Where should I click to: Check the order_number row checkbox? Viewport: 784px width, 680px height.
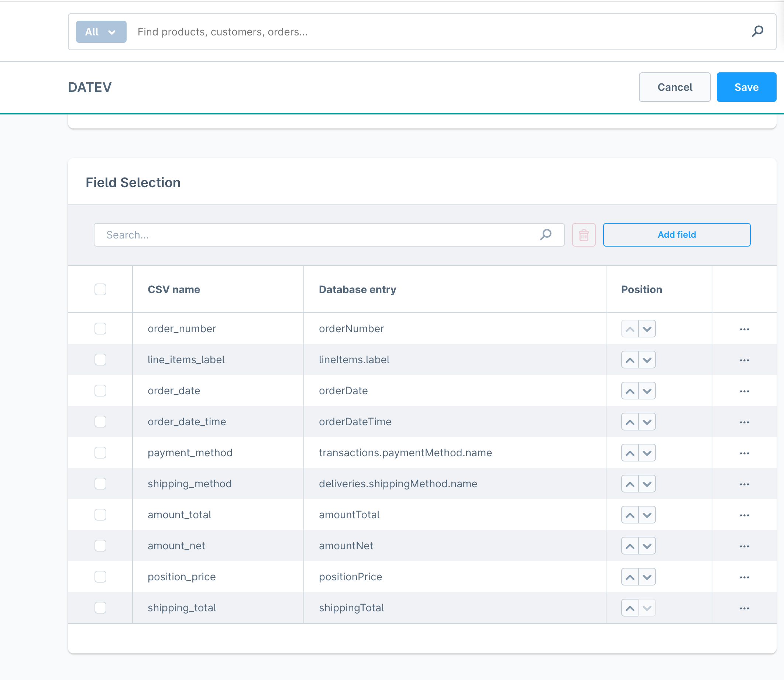pos(100,329)
